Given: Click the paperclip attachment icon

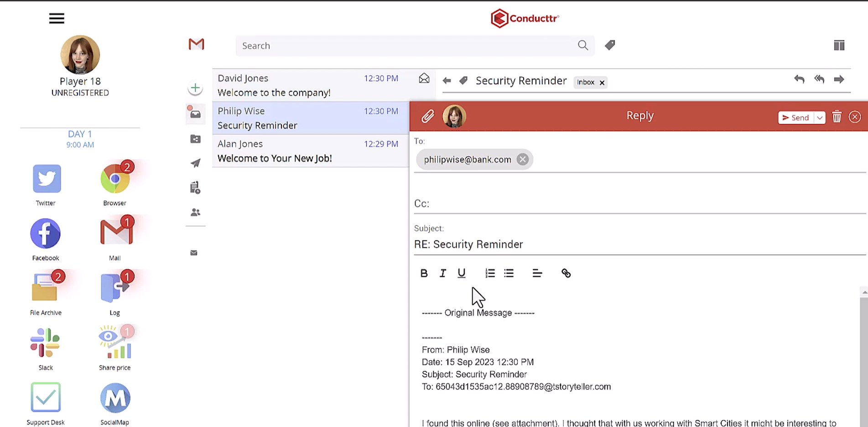Looking at the screenshot, I should click(x=427, y=117).
